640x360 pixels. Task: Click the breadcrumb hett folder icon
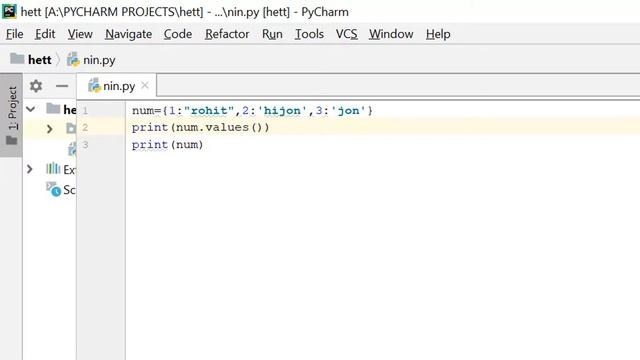17,59
